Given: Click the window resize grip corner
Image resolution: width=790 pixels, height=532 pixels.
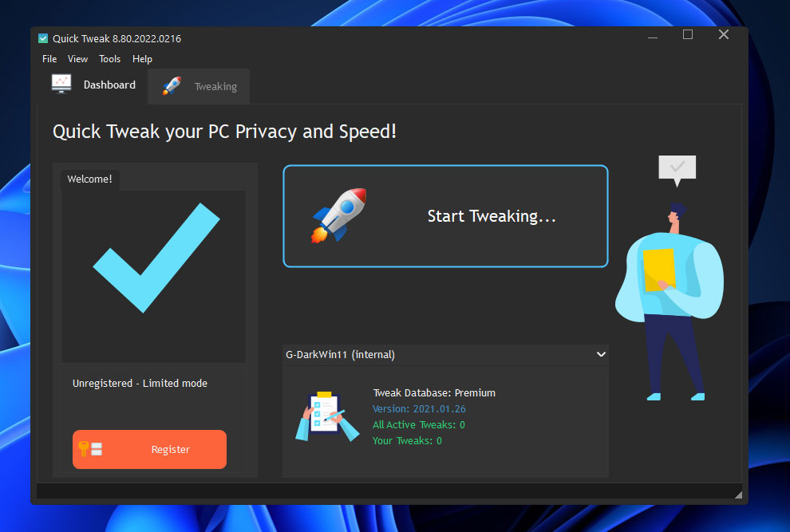Looking at the screenshot, I should pyautogui.click(x=738, y=495).
